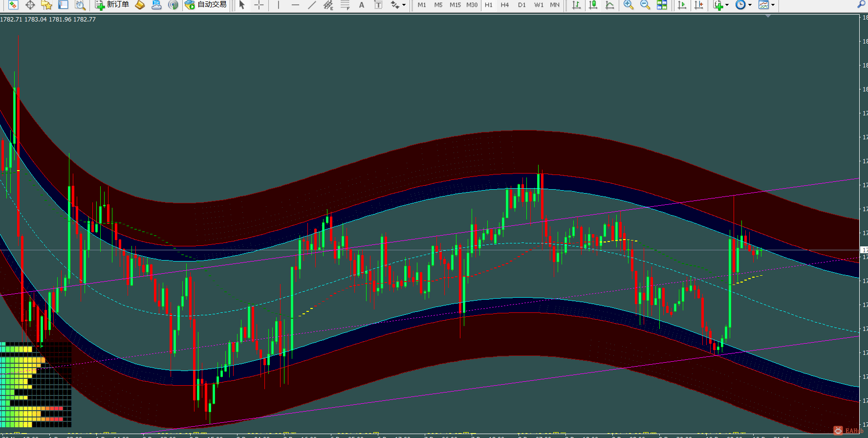Open the Strategy Tester magnifier icon

[80, 5]
